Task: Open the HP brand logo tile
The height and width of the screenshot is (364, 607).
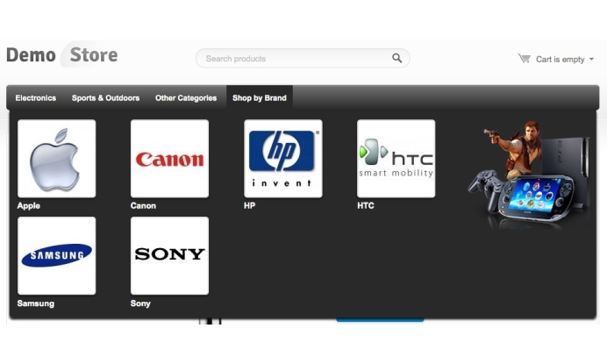Action: pyautogui.click(x=283, y=159)
